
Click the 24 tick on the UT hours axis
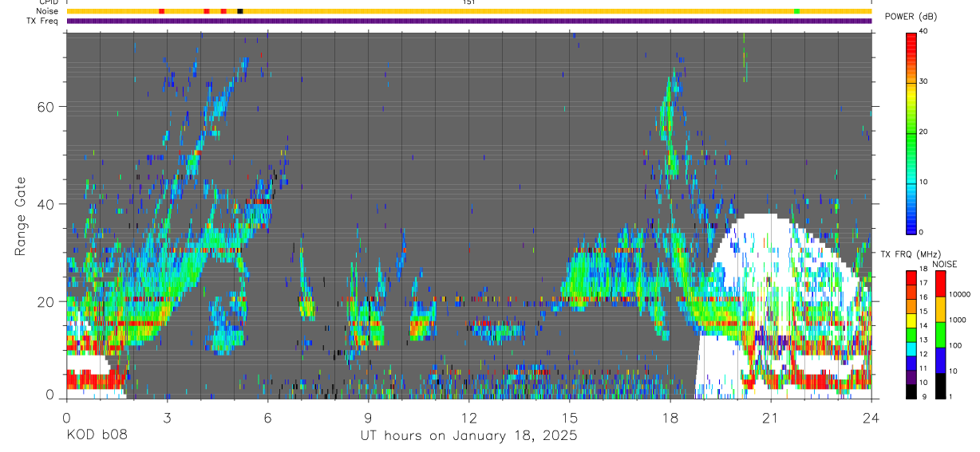coord(871,417)
